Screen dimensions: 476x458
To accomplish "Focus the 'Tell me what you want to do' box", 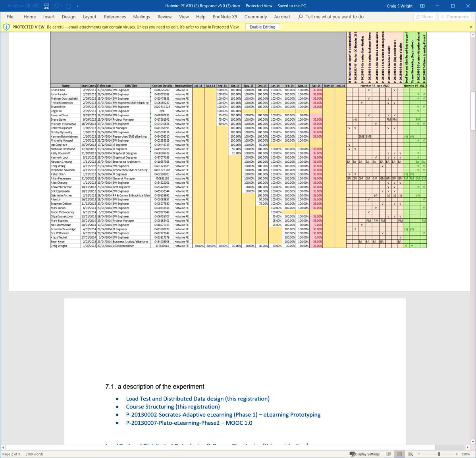I will [335, 17].
